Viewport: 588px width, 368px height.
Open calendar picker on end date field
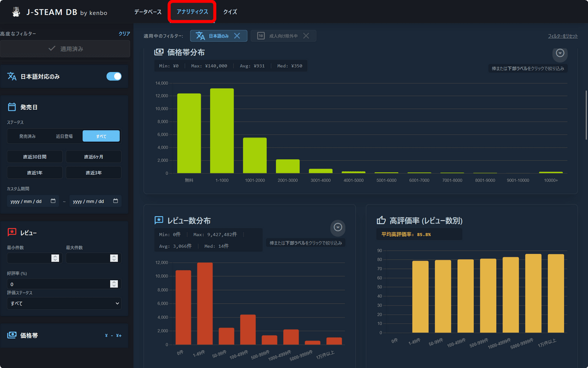(x=116, y=201)
